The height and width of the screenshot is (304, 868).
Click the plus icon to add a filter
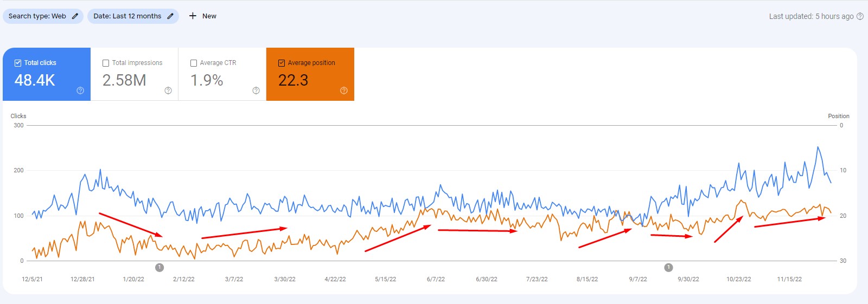click(193, 16)
